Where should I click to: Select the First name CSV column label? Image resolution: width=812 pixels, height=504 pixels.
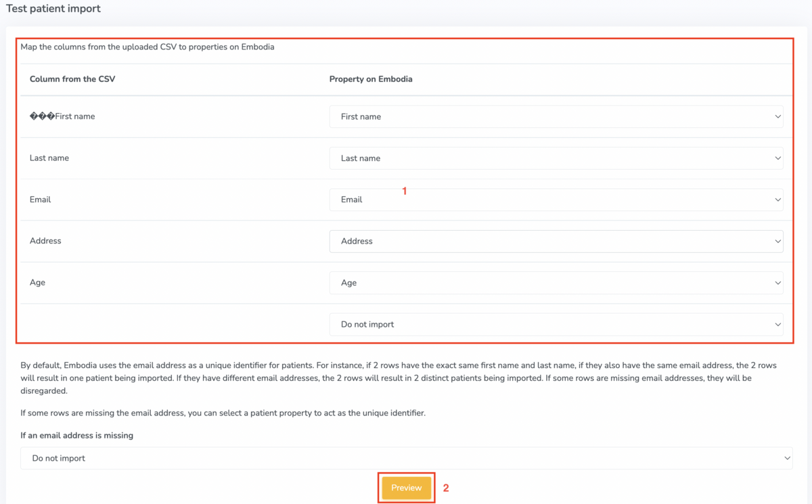[x=62, y=116]
